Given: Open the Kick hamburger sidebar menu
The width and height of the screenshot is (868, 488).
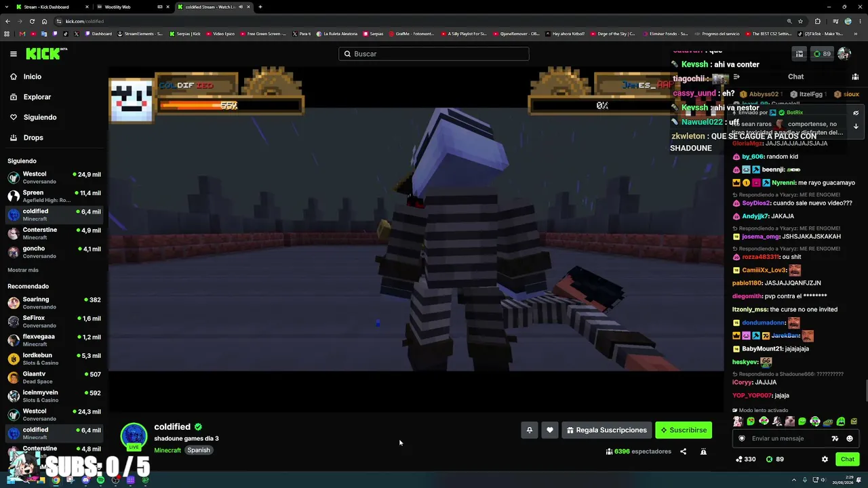Looking at the screenshot, I should [x=14, y=54].
